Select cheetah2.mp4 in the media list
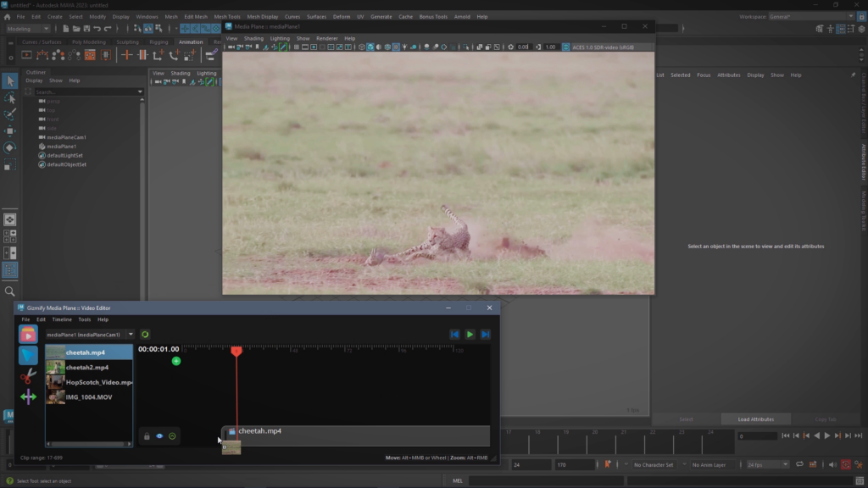The width and height of the screenshot is (868, 488). point(89,368)
